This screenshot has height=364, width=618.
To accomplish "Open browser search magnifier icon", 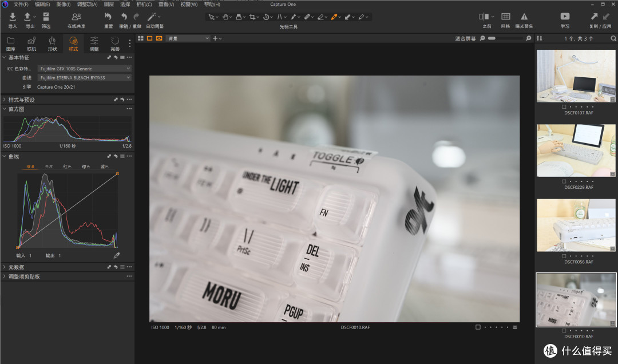I will (613, 38).
